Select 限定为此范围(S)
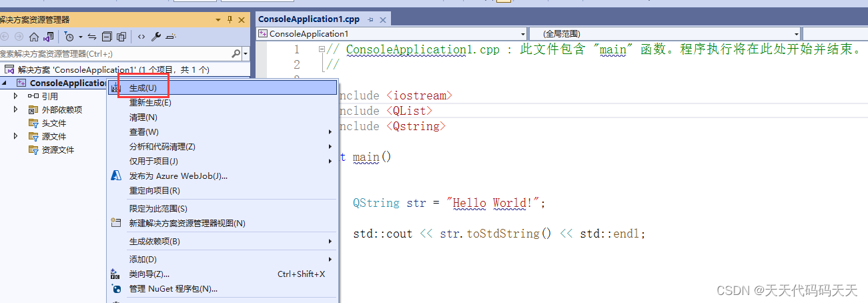 [x=222, y=208]
